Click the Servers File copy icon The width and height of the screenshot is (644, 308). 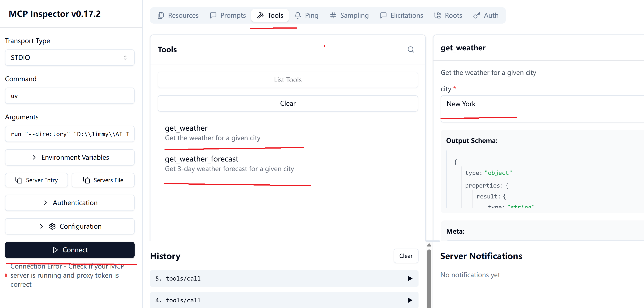point(86,180)
